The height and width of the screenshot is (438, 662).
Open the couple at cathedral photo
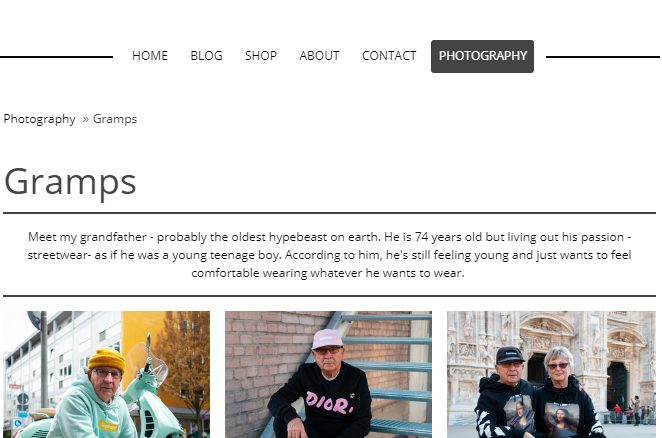(x=551, y=375)
